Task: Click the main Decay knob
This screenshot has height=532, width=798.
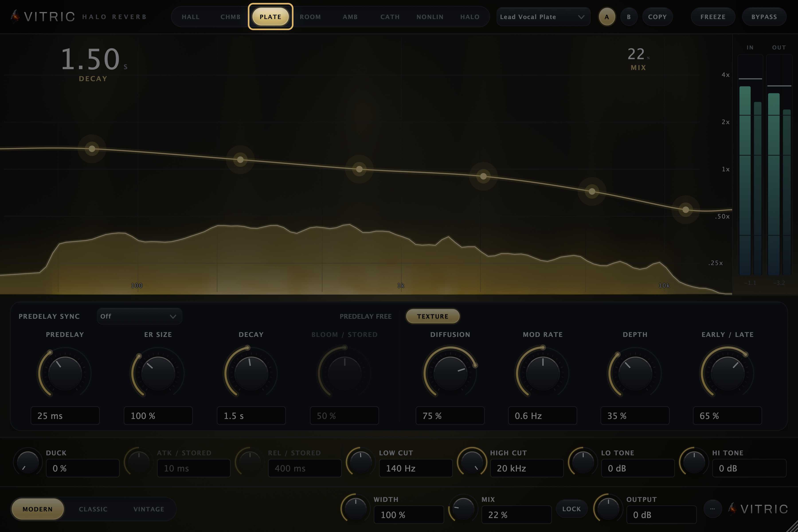Action: (x=251, y=373)
